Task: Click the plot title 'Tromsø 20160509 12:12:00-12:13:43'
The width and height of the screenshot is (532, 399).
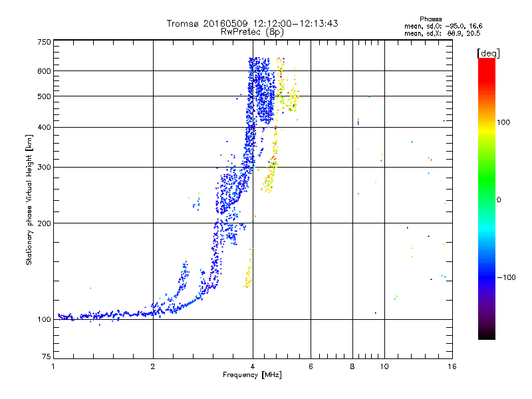Action: coord(253,23)
